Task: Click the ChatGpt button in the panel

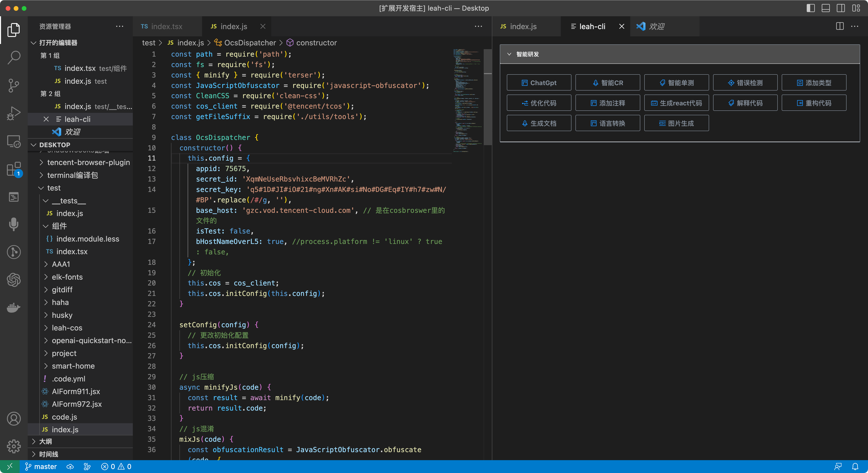Action: (x=539, y=82)
